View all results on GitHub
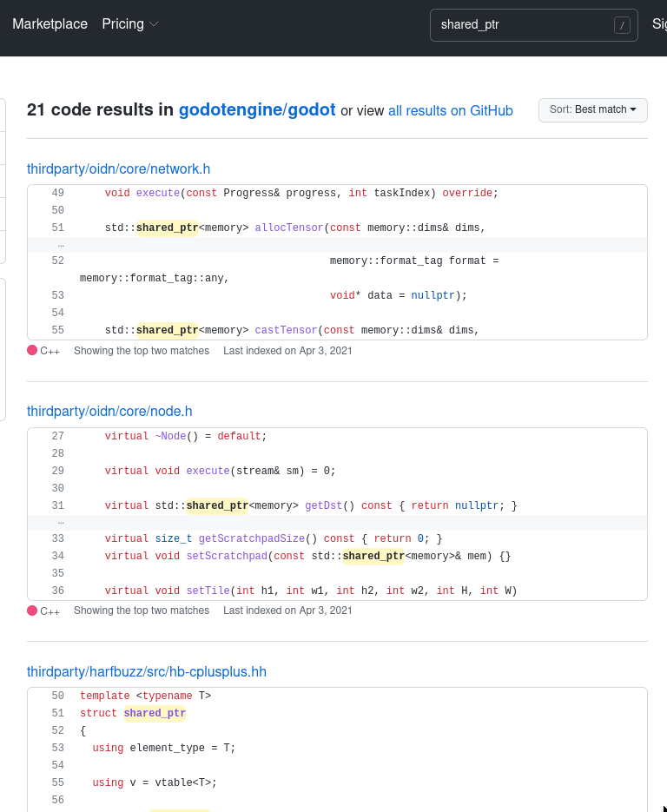Image resolution: width=667 pixels, height=812 pixels. coord(450,111)
